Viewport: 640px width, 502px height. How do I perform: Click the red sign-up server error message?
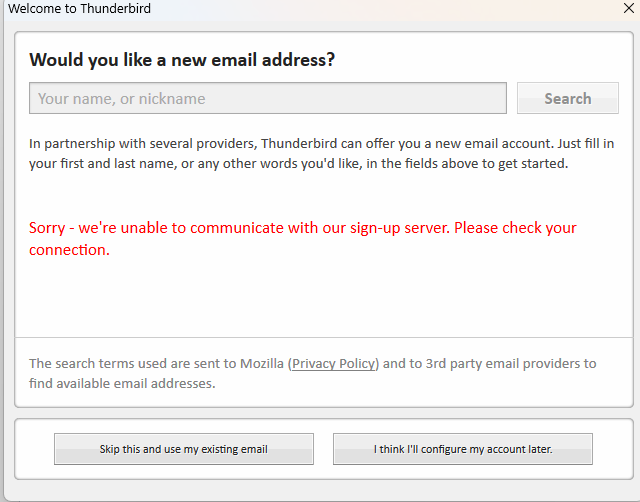pos(302,228)
